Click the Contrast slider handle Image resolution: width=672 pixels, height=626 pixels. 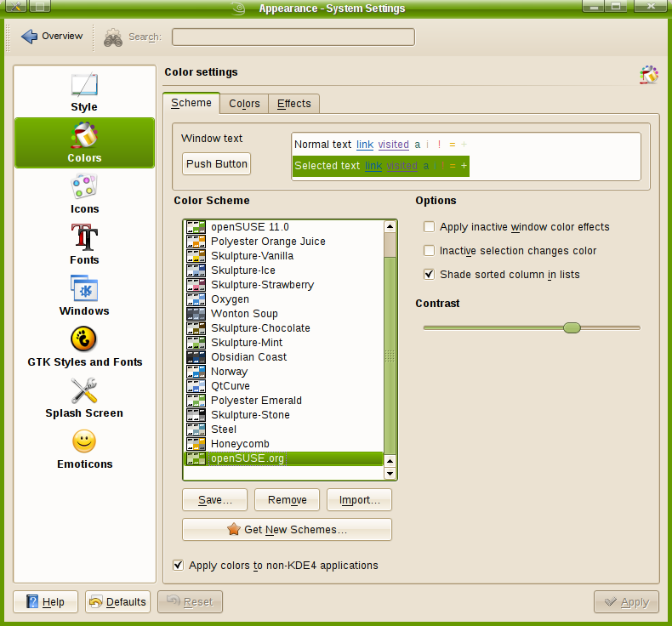572,327
